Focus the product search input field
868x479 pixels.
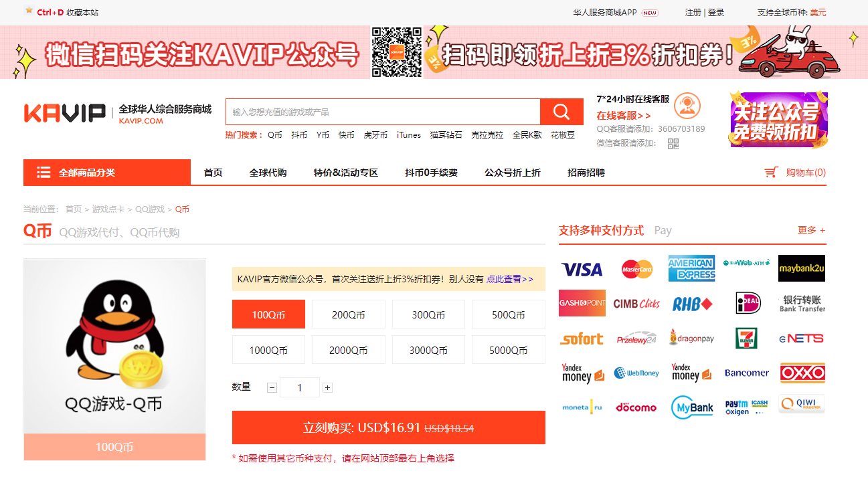382,112
